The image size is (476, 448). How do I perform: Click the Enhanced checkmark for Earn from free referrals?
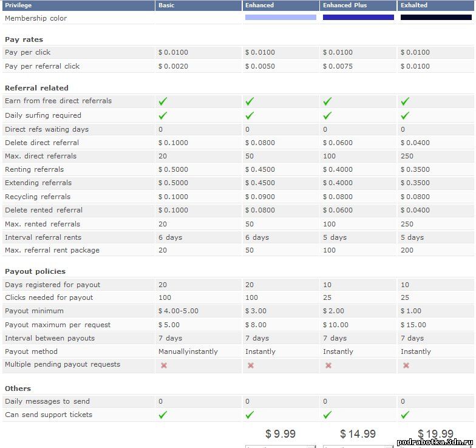coord(250,101)
